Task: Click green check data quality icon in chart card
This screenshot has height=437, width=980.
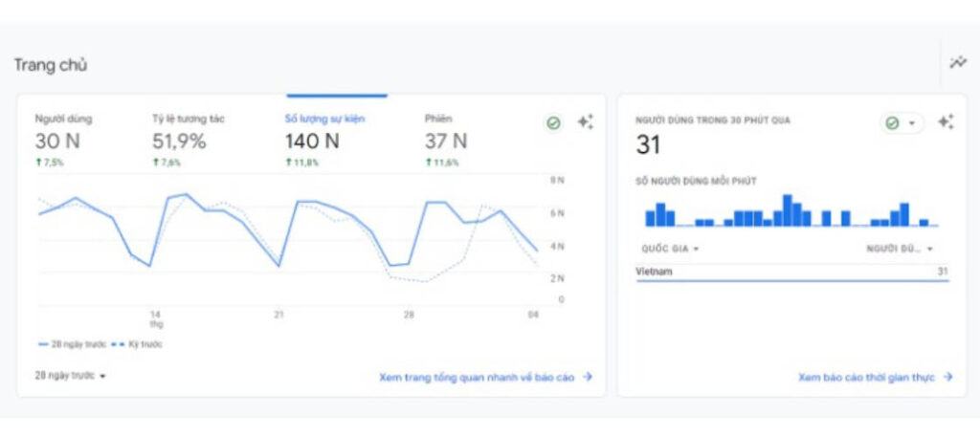Action: (x=553, y=123)
